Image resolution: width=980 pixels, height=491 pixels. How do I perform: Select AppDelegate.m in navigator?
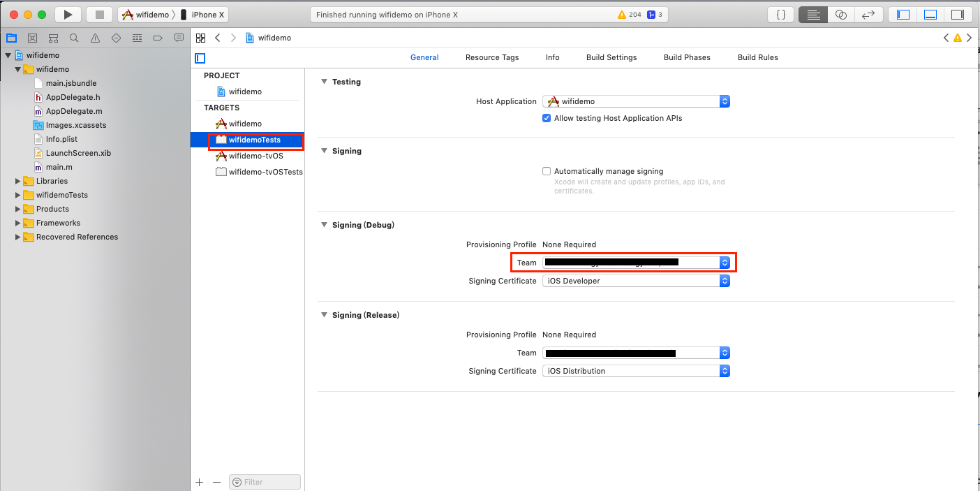coord(74,111)
